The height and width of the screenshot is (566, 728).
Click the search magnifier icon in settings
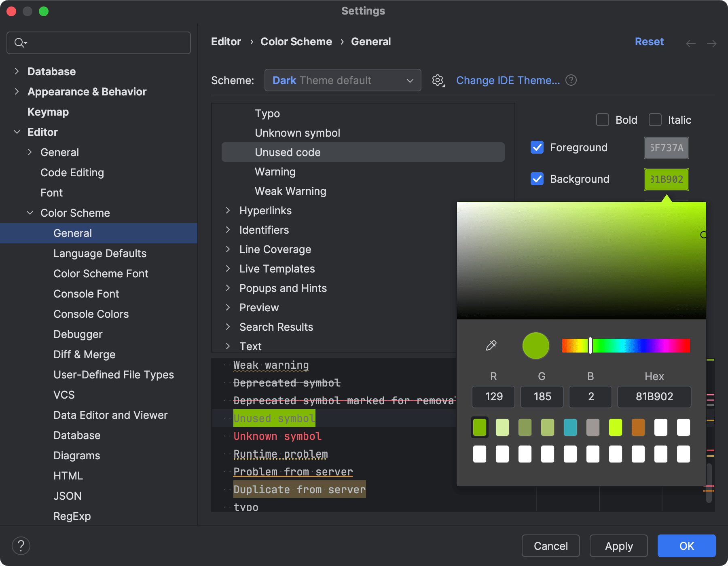[x=19, y=43]
